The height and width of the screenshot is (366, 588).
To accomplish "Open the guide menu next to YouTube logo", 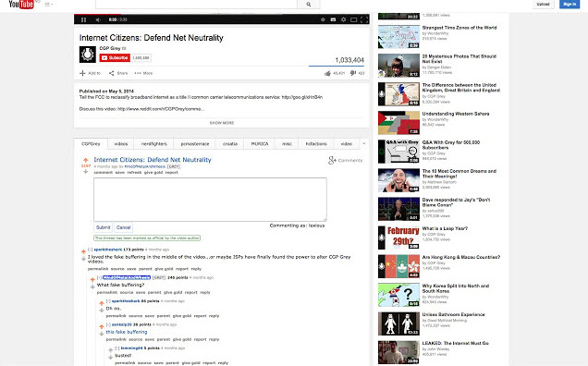I will click(x=48, y=4).
